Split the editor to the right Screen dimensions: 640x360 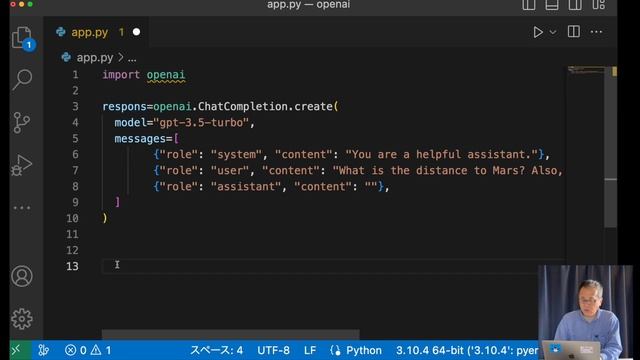click(x=573, y=32)
